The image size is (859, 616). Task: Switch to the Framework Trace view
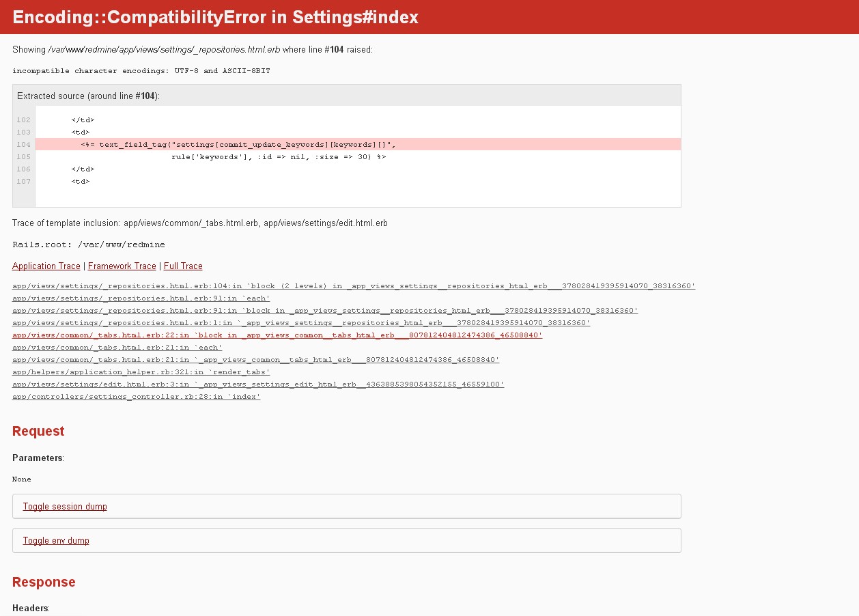pyautogui.click(x=122, y=266)
